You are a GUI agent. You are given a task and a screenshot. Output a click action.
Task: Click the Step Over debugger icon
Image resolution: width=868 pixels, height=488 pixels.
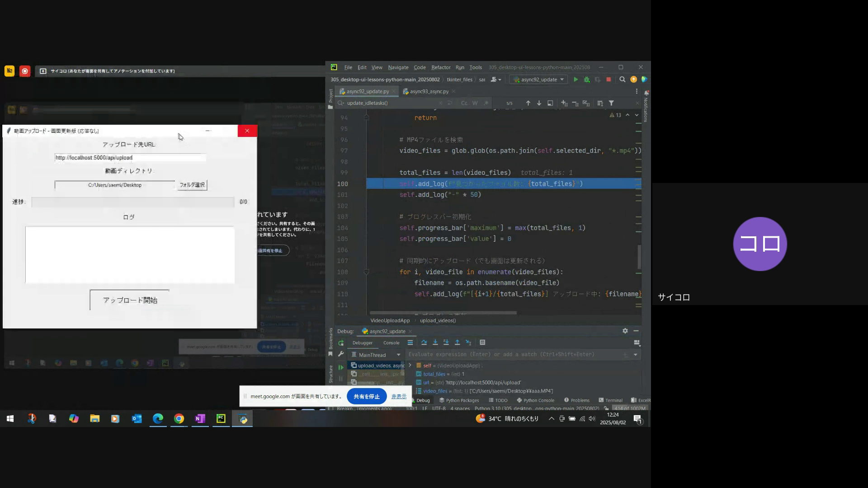[424, 343]
